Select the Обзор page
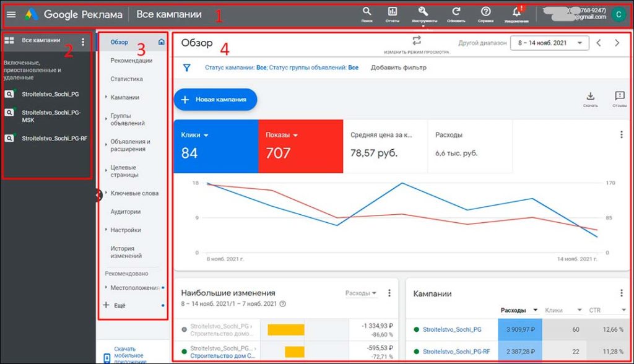This screenshot has width=634, height=364. [119, 42]
